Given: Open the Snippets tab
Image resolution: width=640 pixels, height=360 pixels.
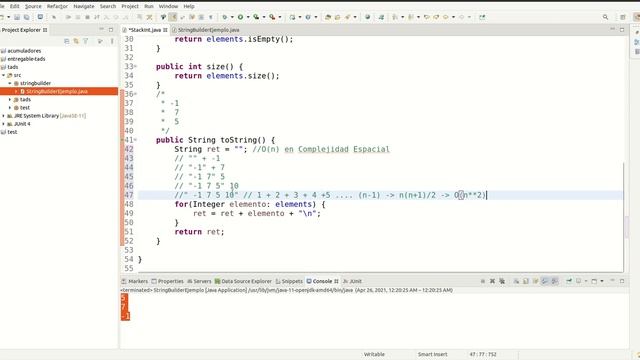Looking at the screenshot, I should [289, 281].
